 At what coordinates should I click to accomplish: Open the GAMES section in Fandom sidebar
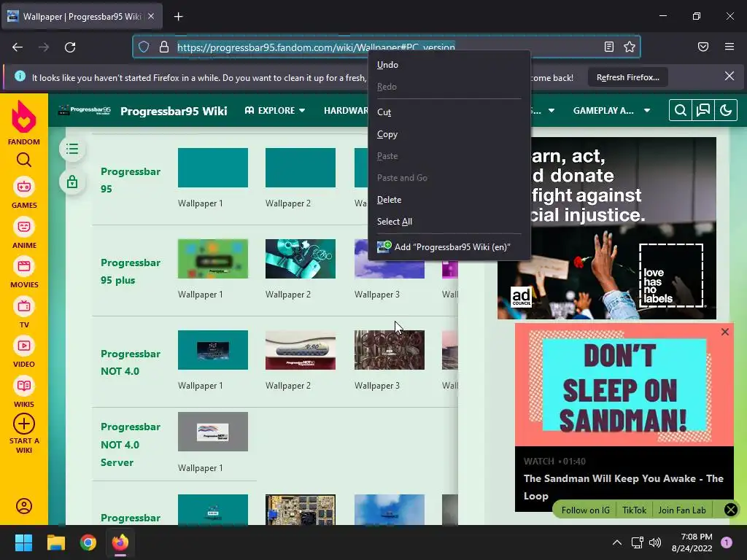tap(24, 193)
